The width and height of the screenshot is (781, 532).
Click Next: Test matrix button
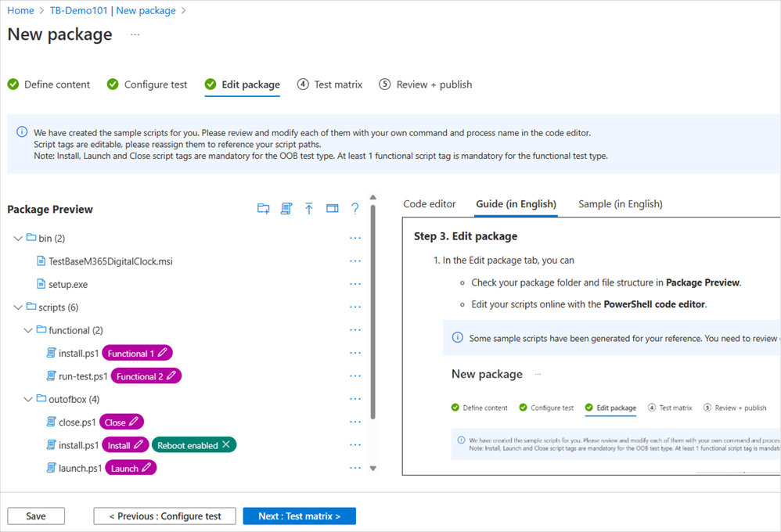(300, 516)
